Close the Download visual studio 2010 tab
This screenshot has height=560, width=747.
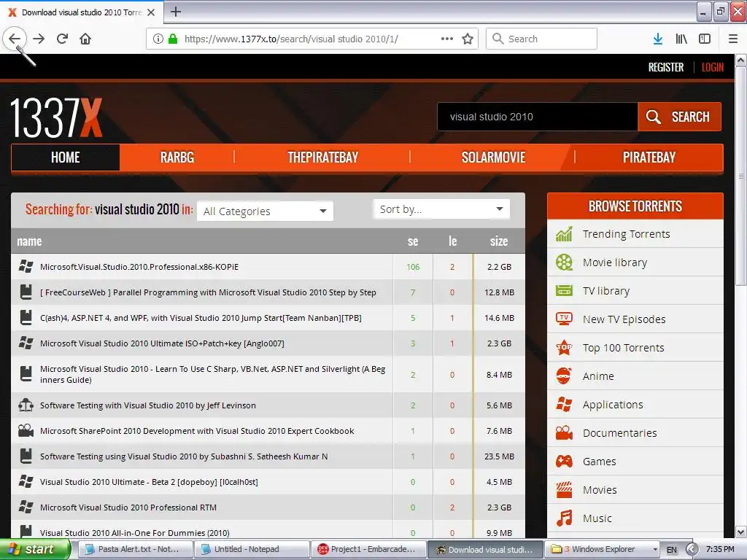pyautogui.click(x=151, y=12)
